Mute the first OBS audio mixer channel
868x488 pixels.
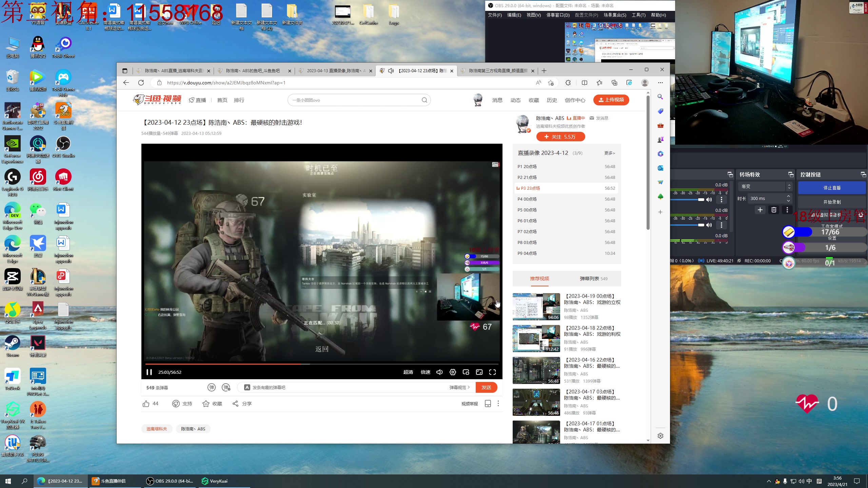pyautogui.click(x=709, y=200)
